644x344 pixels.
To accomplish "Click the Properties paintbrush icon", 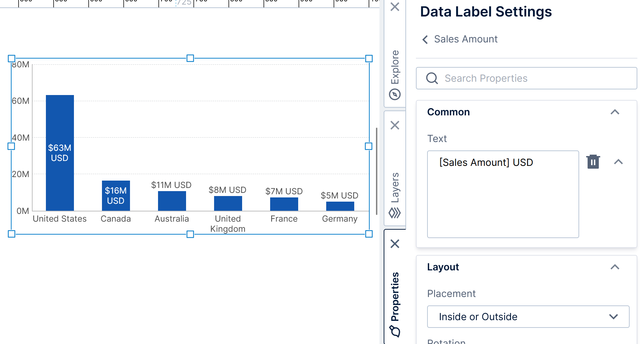I will pyautogui.click(x=395, y=331).
